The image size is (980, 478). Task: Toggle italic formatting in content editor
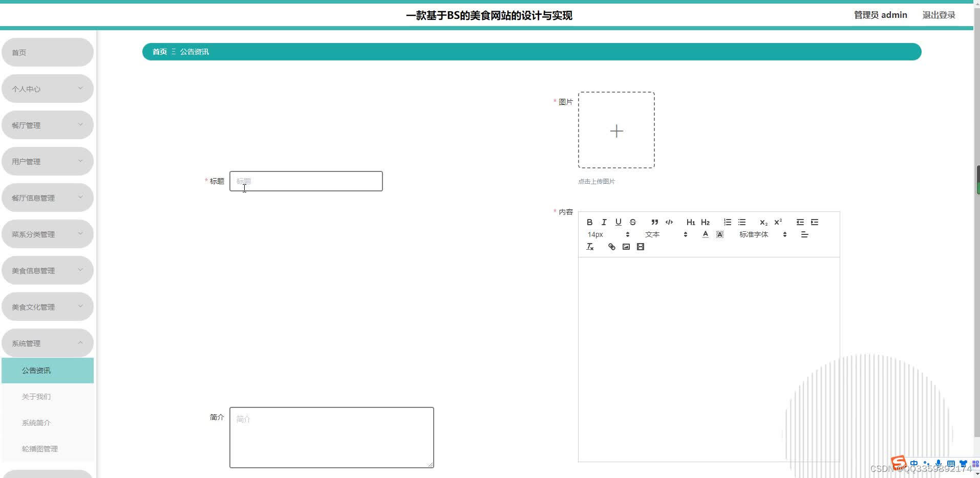coord(604,222)
